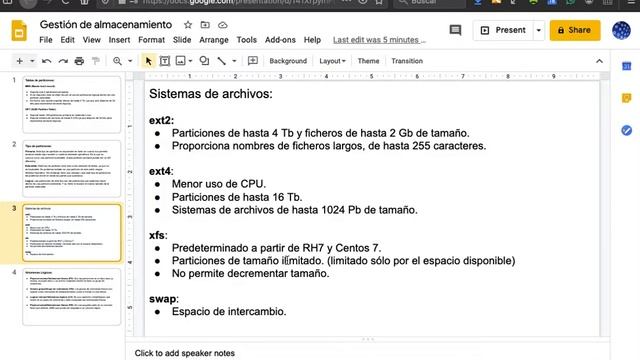Expand the insert image dropdown arrow

pyautogui.click(x=190, y=61)
